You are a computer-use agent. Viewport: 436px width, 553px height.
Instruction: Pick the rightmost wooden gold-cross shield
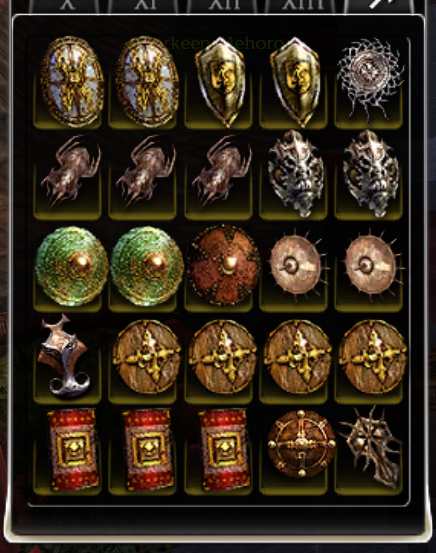[373, 357]
